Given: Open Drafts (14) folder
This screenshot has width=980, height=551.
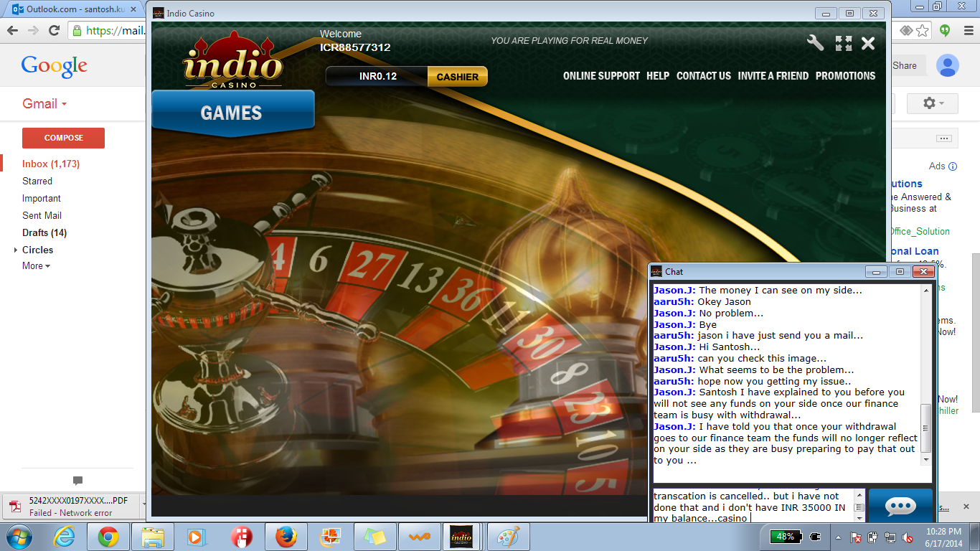Looking at the screenshot, I should point(44,233).
